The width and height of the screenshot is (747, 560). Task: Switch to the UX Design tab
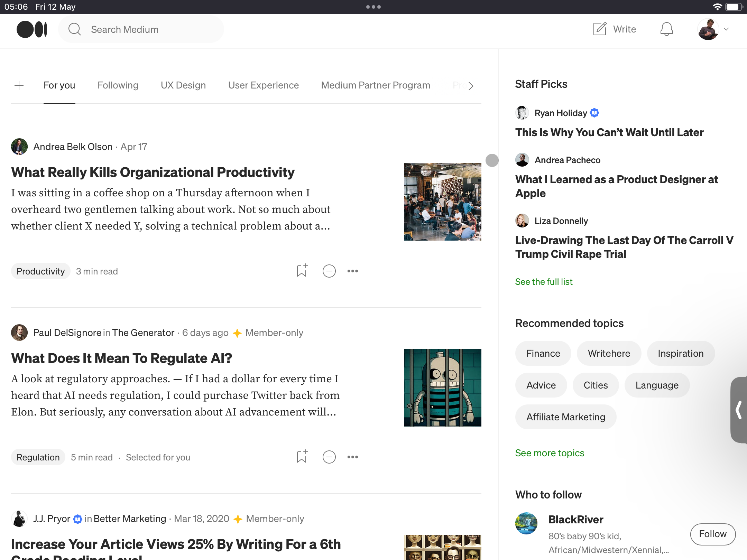(x=183, y=85)
